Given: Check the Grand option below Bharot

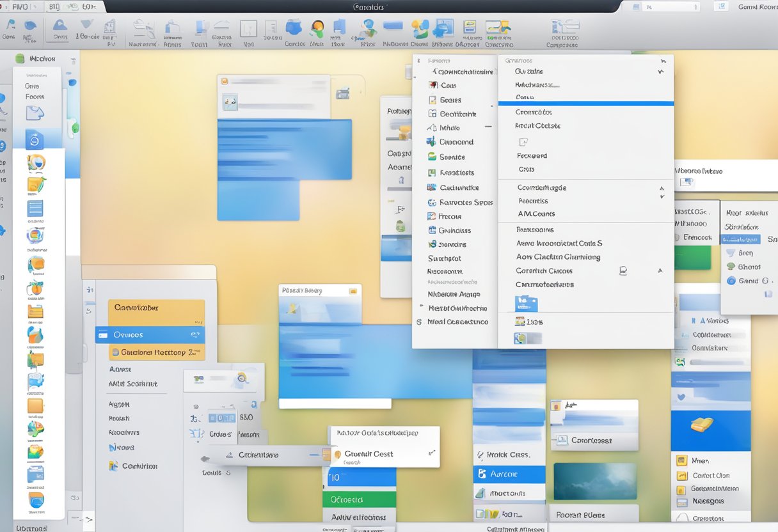Looking at the screenshot, I should (x=730, y=281).
